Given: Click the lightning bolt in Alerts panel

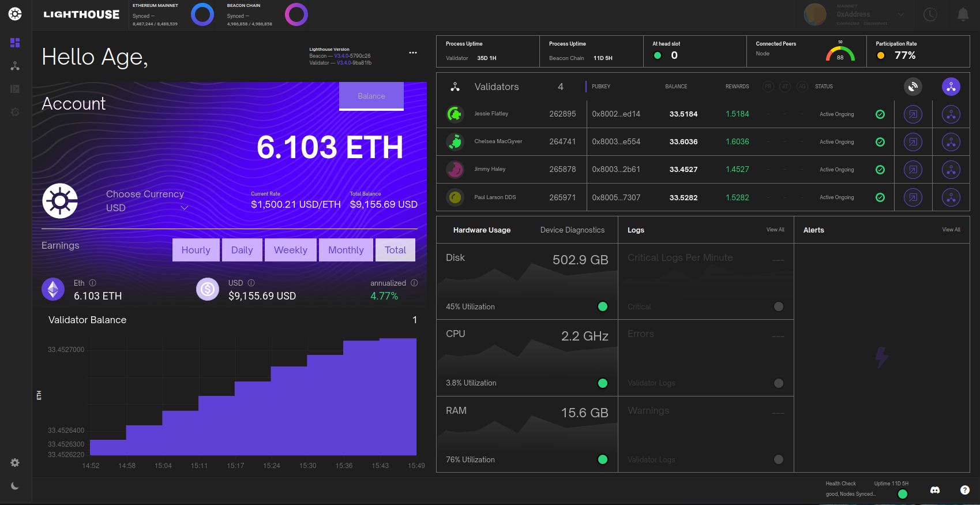Looking at the screenshot, I should tap(882, 358).
